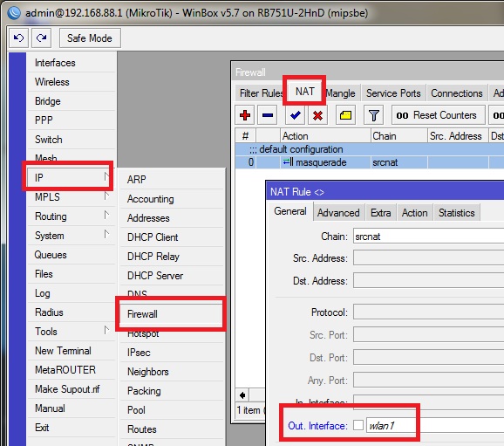This screenshot has width=504, height=446.
Task: Expand the Routing submenu arrow
Action: 106,216
